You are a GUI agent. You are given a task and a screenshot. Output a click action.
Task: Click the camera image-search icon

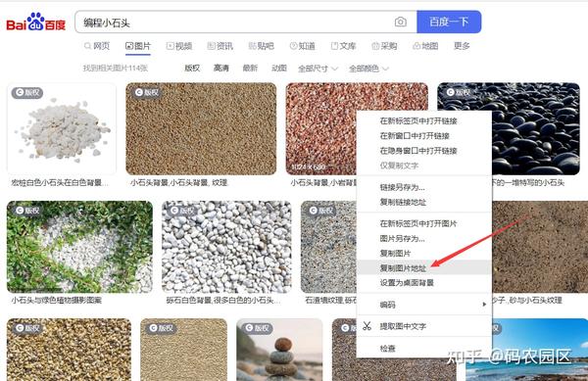pos(400,23)
